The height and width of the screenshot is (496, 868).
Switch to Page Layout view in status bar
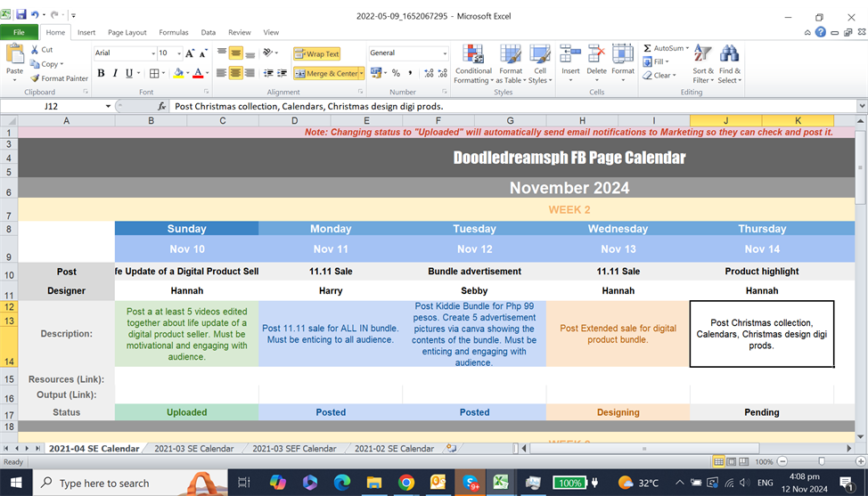[732, 461]
